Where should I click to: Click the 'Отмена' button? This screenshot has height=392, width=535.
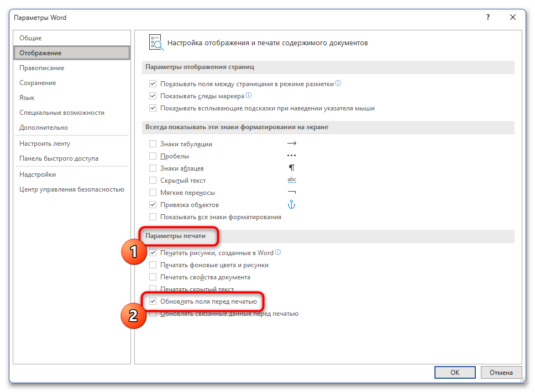(501, 373)
